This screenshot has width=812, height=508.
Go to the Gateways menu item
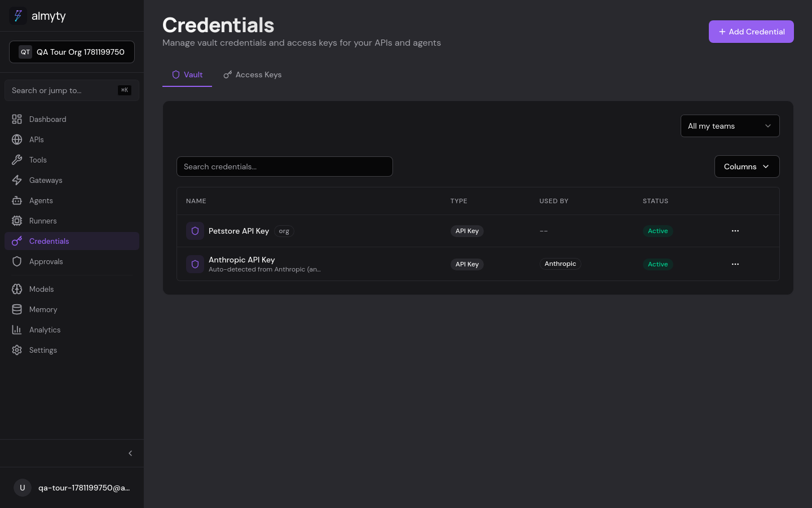tap(72, 180)
